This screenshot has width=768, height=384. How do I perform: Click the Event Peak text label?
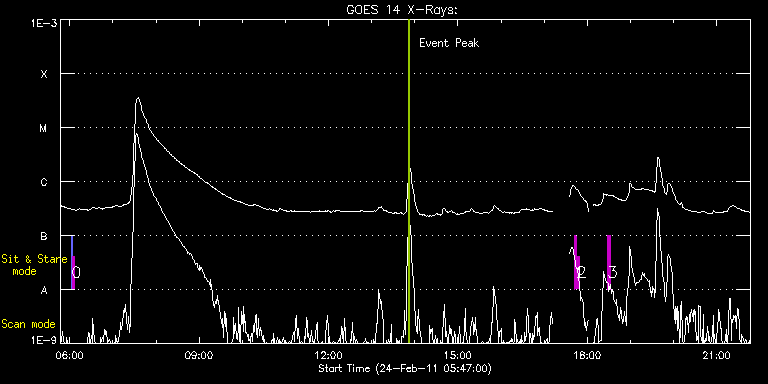pyautogui.click(x=449, y=43)
